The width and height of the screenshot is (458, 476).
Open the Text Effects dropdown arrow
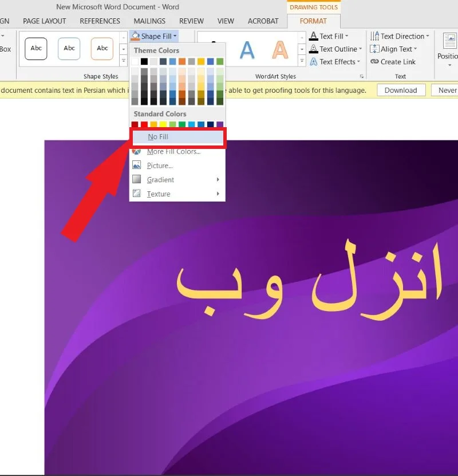(358, 62)
